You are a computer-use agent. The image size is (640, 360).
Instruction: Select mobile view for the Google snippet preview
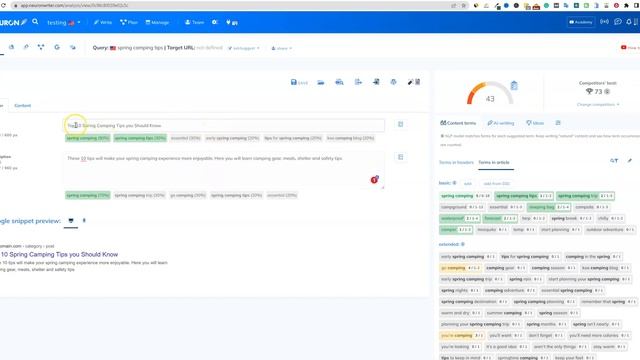[84, 221]
